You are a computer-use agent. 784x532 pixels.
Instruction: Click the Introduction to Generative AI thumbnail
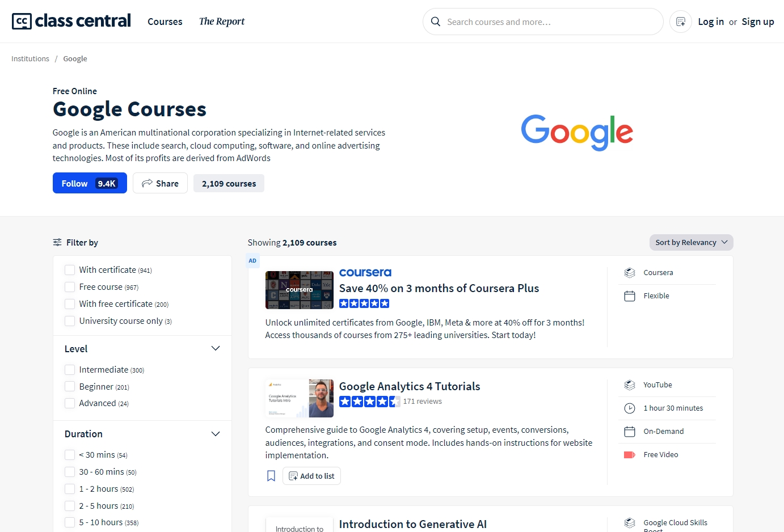click(x=300, y=525)
